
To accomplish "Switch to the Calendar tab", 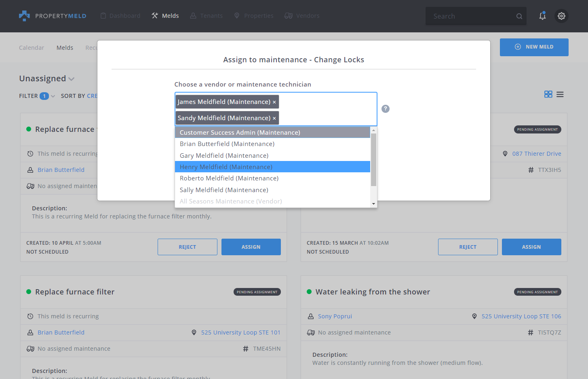I will pyautogui.click(x=32, y=48).
